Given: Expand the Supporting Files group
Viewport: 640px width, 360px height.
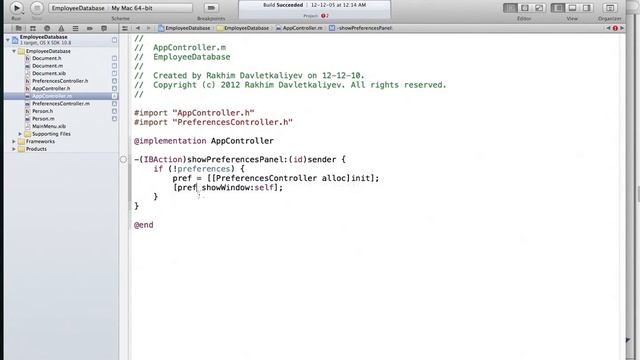Looking at the screenshot, I should tap(20, 134).
